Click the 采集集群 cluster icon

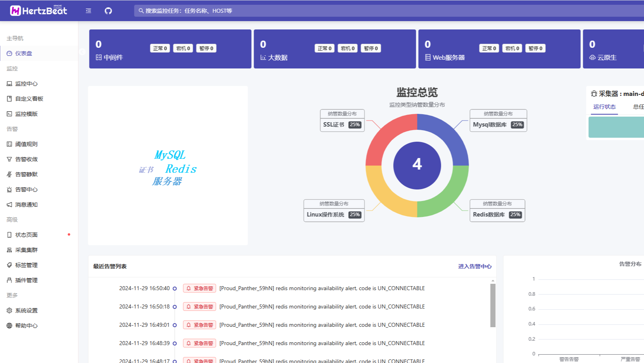[9, 250]
